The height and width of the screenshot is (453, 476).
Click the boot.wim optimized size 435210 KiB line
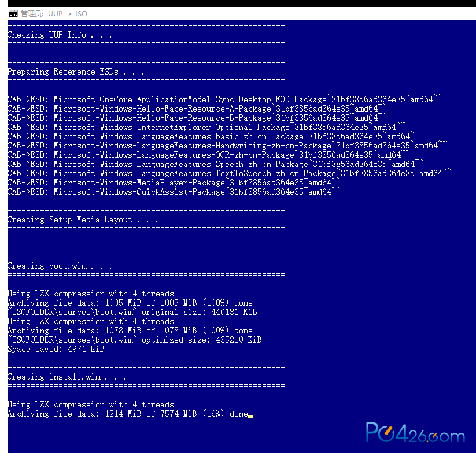tap(135, 340)
